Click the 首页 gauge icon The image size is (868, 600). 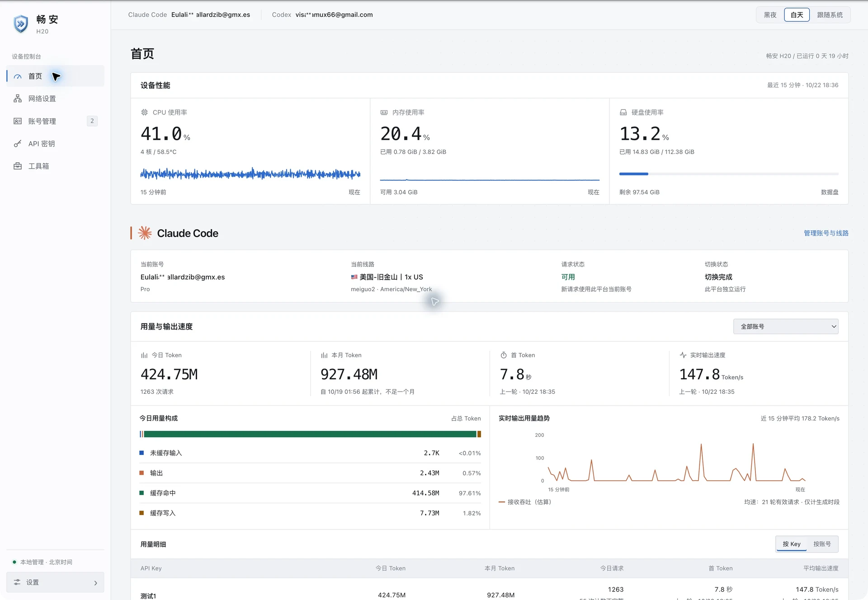(x=18, y=76)
